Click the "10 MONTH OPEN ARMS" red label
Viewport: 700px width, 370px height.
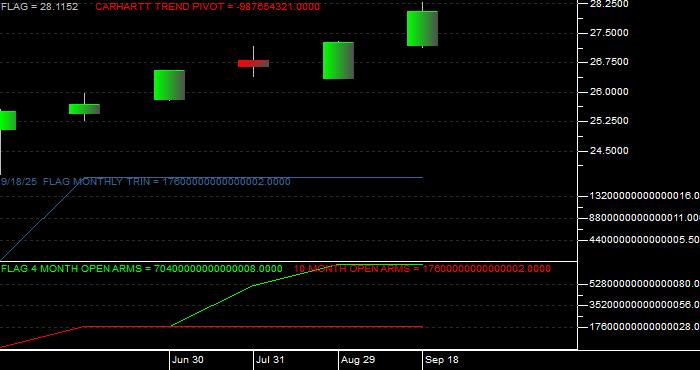pos(422,269)
